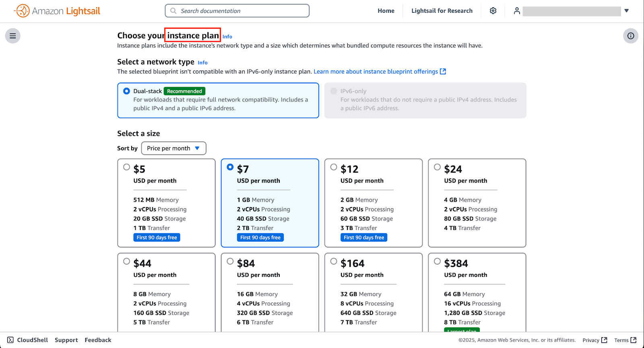Click the '1,280 GB SSD Storage' text
Viewport: 644px width, 348px height.
pyautogui.click(x=475, y=313)
